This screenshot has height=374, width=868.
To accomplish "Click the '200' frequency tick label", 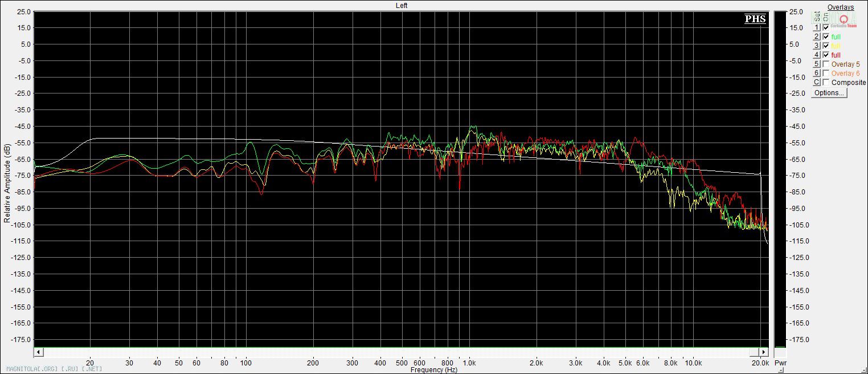I will pos(313,363).
